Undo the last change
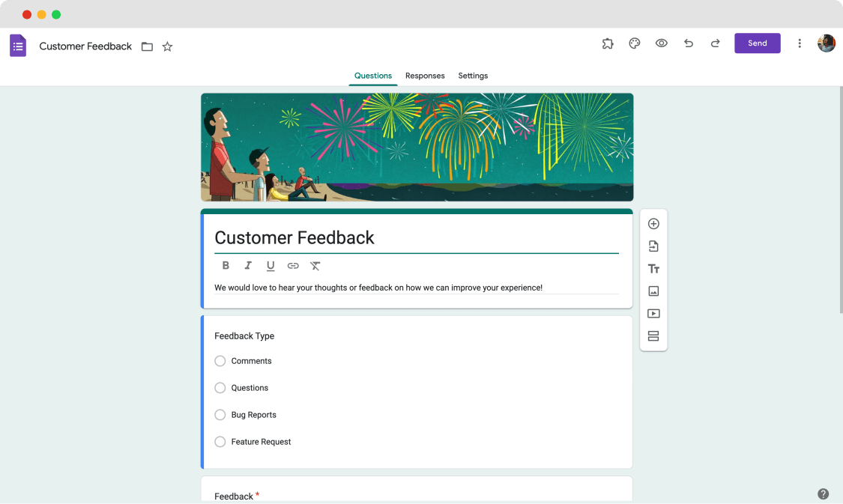 tap(689, 43)
